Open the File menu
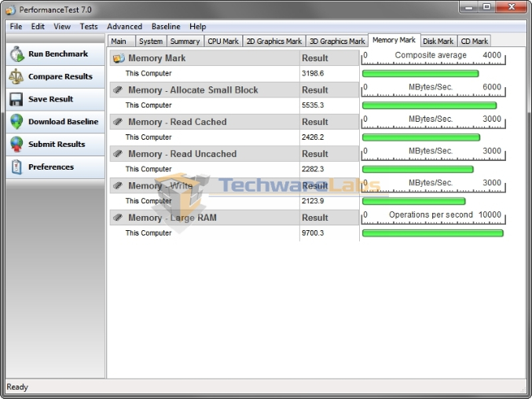The width and height of the screenshot is (532, 399). 16,27
